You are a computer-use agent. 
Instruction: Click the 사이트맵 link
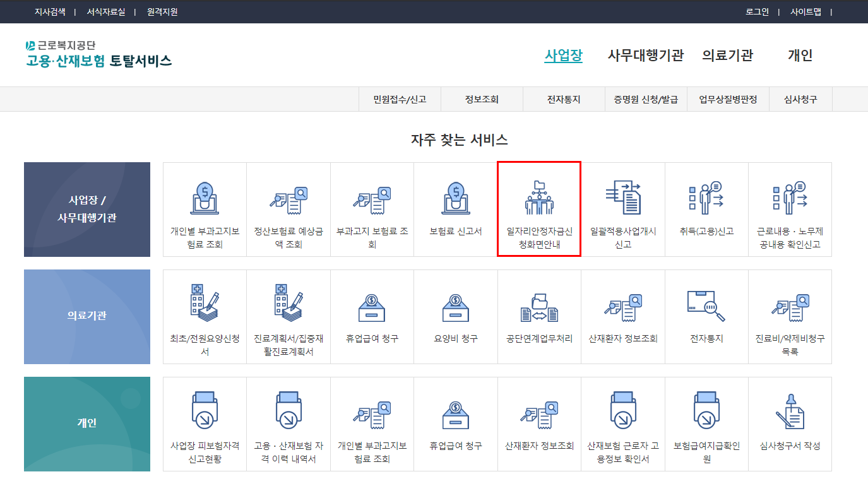(806, 12)
